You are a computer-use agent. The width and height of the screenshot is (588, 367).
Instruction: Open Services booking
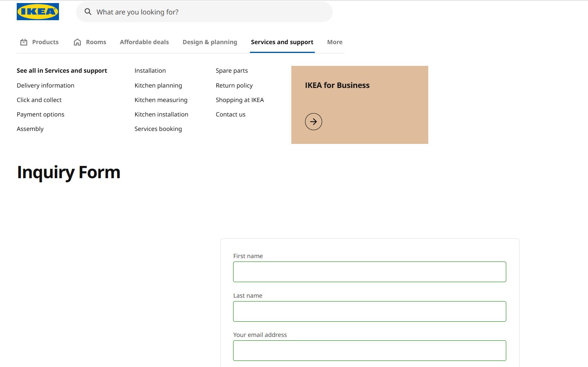(x=158, y=129)
